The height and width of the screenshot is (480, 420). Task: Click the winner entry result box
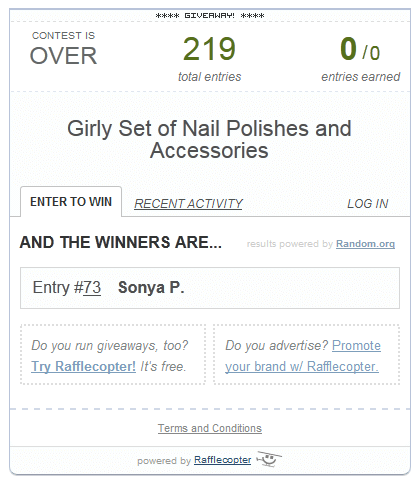click(210, 288)
